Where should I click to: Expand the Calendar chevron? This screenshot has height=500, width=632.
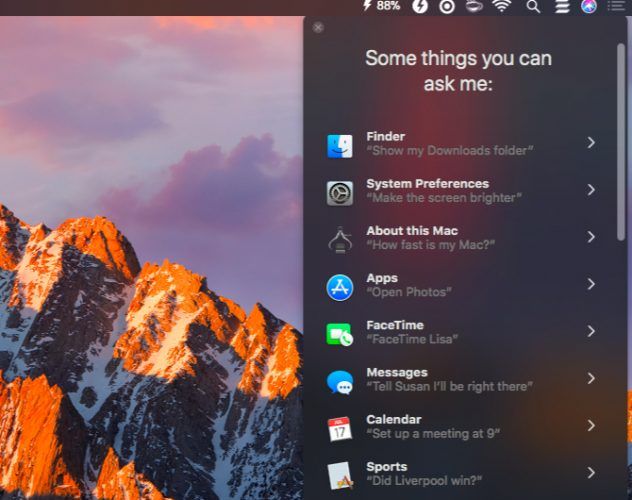coord(591,425)
